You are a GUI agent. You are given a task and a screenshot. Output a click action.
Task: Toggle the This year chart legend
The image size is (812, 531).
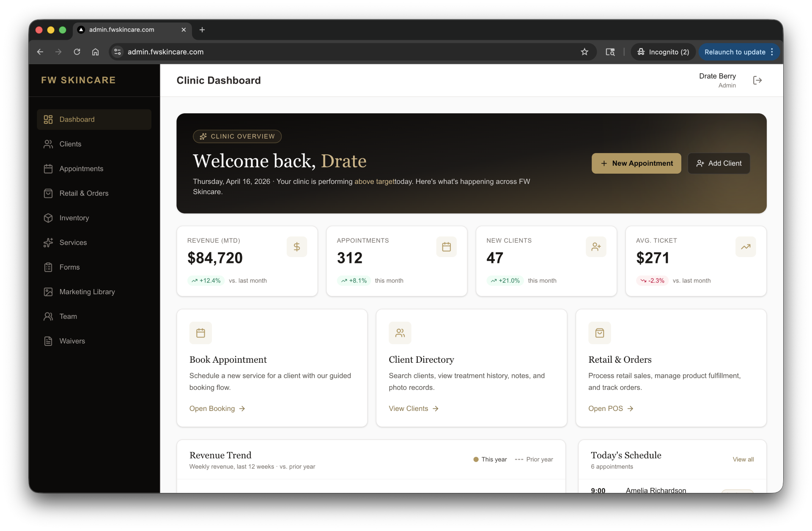point(490,460)
